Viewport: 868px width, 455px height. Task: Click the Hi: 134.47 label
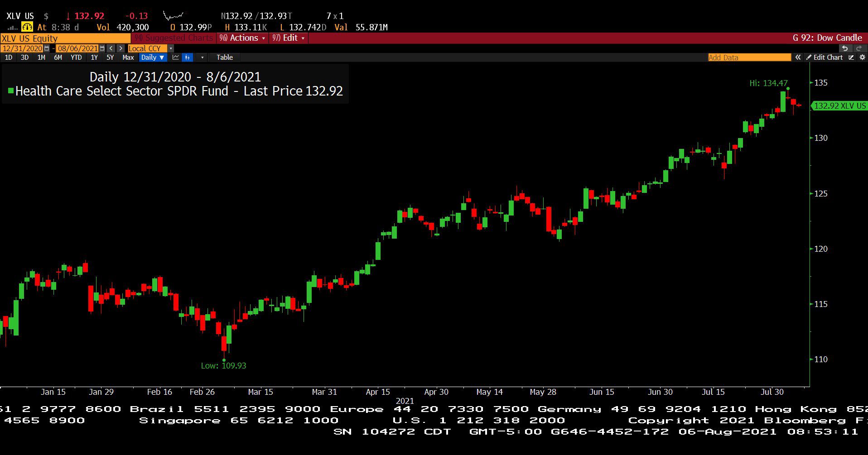(x=768, y=83)
